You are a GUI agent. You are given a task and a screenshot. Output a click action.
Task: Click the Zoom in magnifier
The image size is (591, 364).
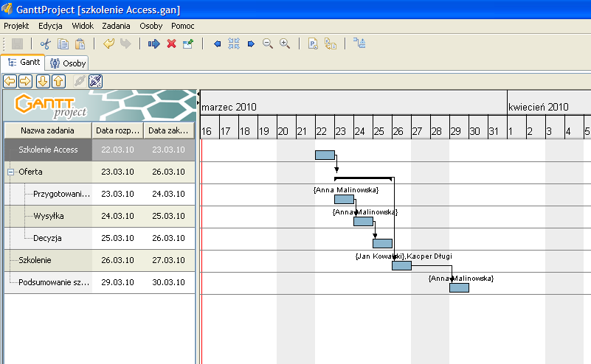pyautogui.click(x=285, y=43)
